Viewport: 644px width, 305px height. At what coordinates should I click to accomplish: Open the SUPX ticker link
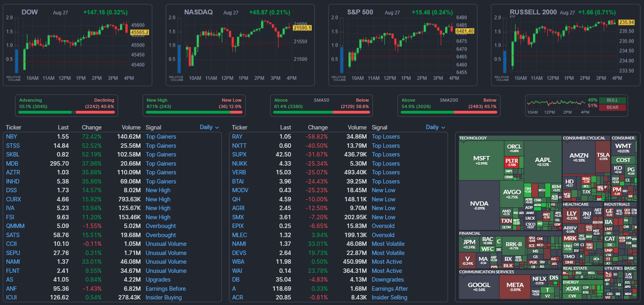pos(239,154)
